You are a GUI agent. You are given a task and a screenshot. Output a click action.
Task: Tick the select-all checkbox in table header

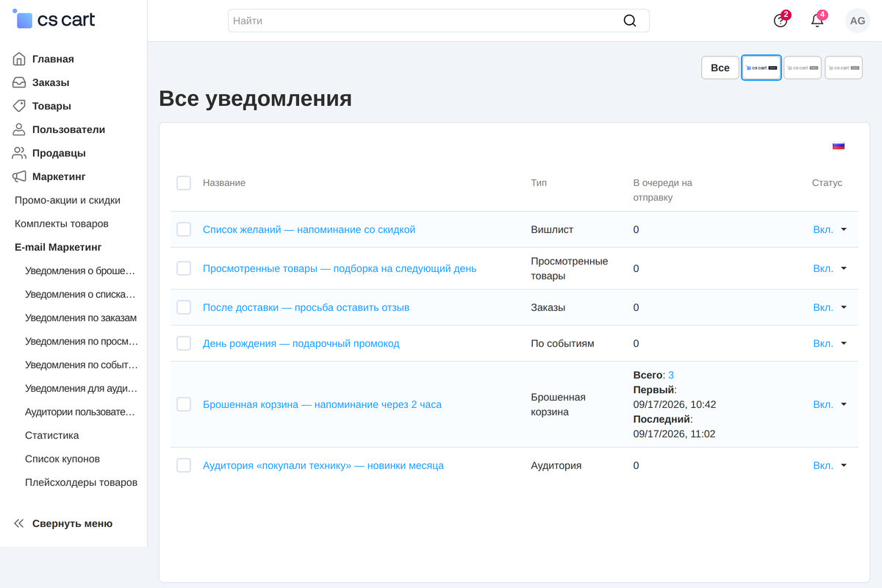(x=184, y=183)
